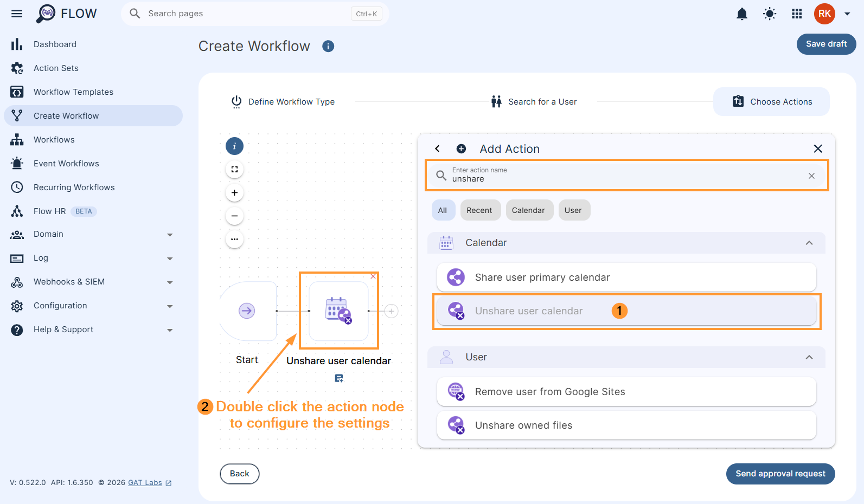Viewport: 864px width, 504px height.
Task: Open the canvas more options button
Action: (x=234, y=240)
